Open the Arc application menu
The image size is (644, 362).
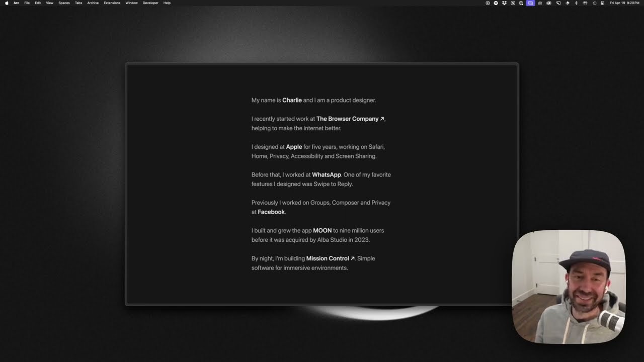coord(17,3)
